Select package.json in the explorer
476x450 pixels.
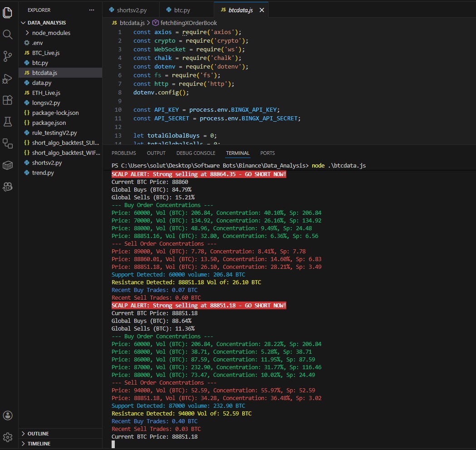click(x=49, y=123)
